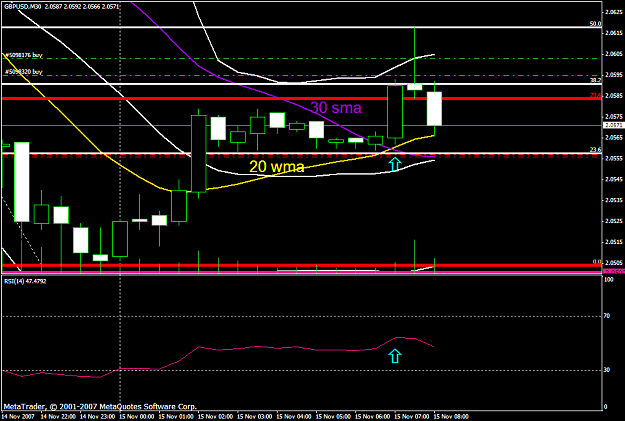Click the 2.0625 price on the axis
The width and height of the screenshot is (625, 421).
[x=614, y=12]
